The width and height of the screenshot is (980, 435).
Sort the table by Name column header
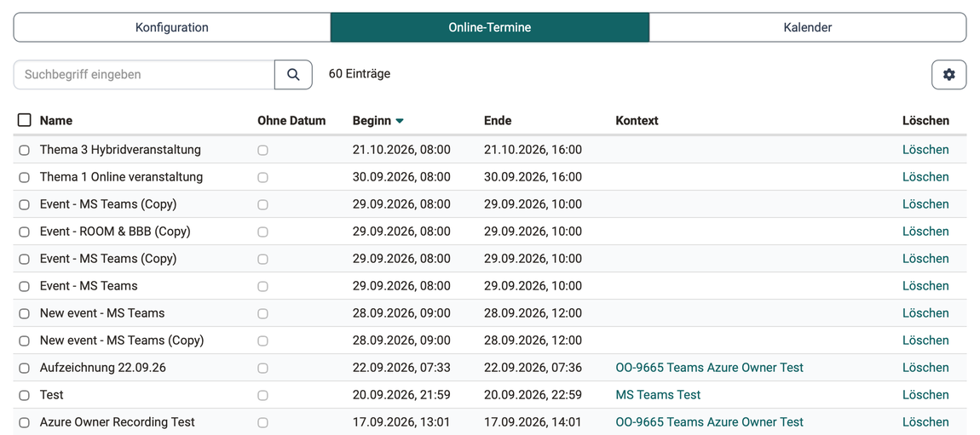55,120
